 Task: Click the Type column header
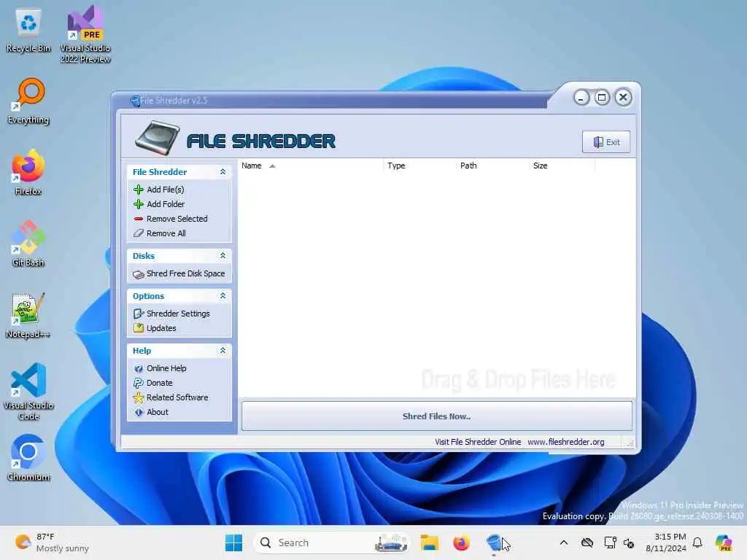pos(419,166)
